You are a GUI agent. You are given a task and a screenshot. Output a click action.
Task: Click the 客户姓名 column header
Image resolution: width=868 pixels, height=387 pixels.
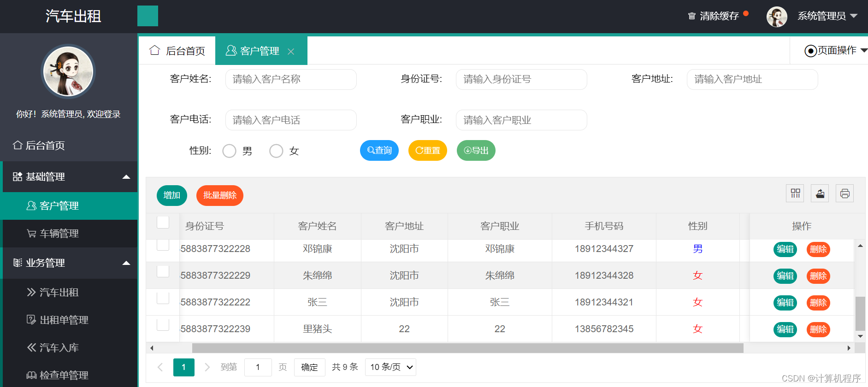click(x=317, y=226)
